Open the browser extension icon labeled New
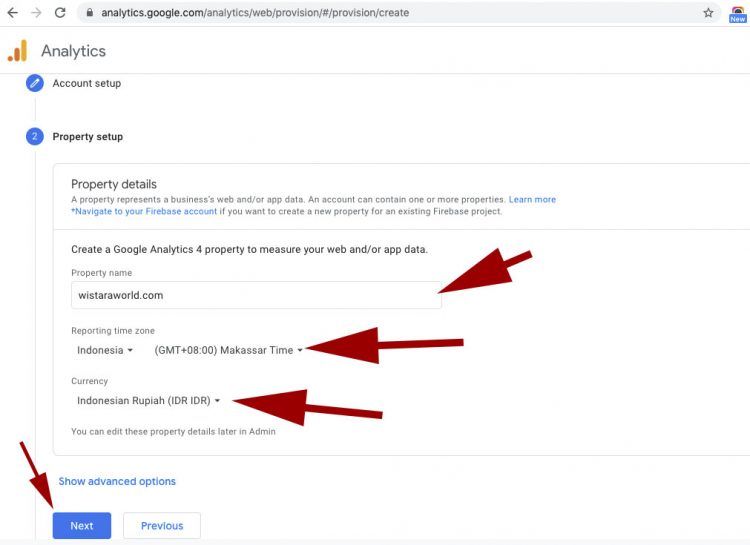Screen dimensions: 750x545 (737, 14)
